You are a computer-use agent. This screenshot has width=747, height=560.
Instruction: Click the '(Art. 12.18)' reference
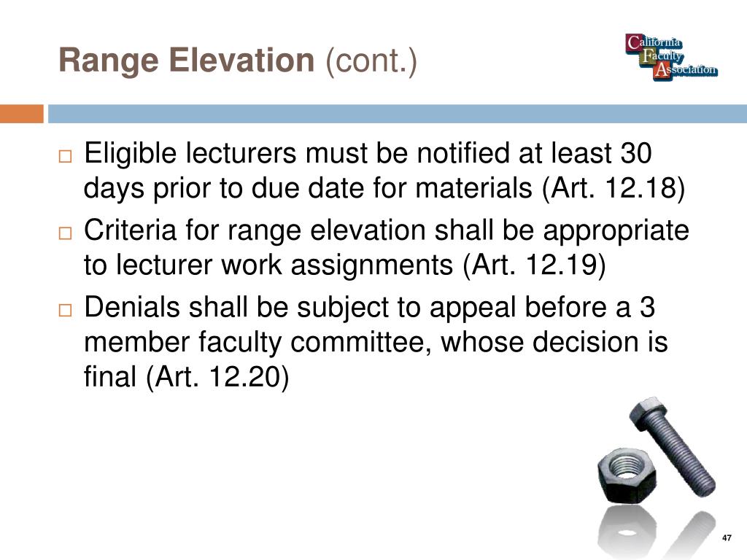tap(614, 188)
